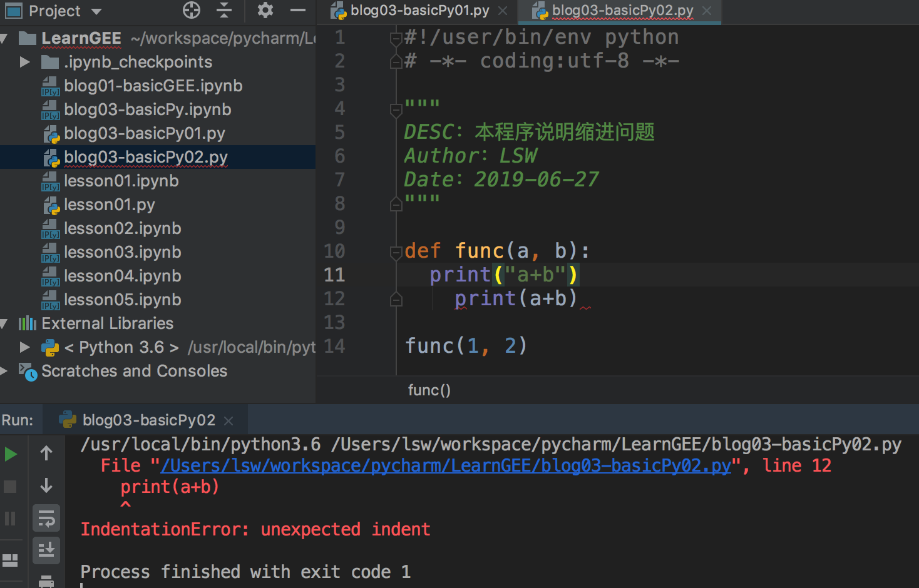The image size is (919, 588).
Task: Click the func() breadcrumb below the editor
Action: [429, 390]
